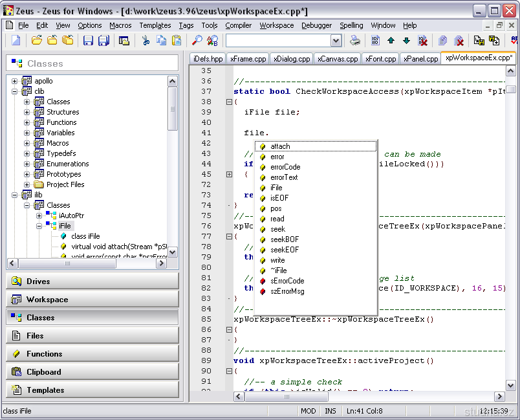Screen dimensions: 520x420
Task: Switch to the xCanvas.cpp tab
Action: click(337, 59)
